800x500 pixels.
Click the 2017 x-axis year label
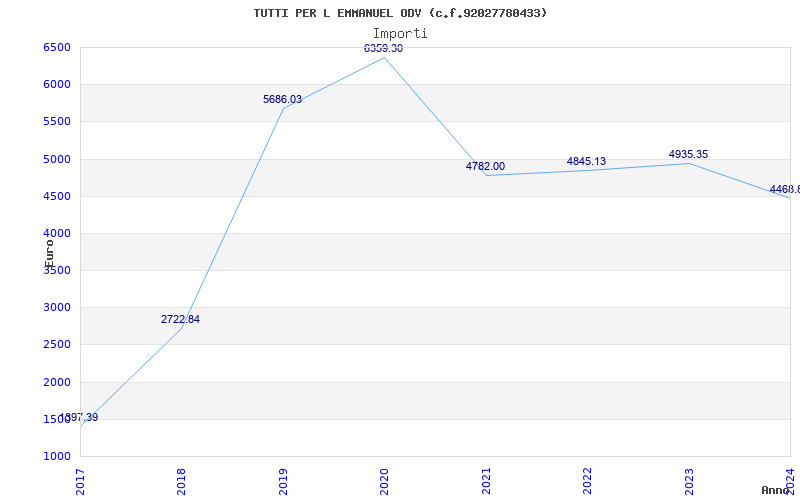coord(80,481)
